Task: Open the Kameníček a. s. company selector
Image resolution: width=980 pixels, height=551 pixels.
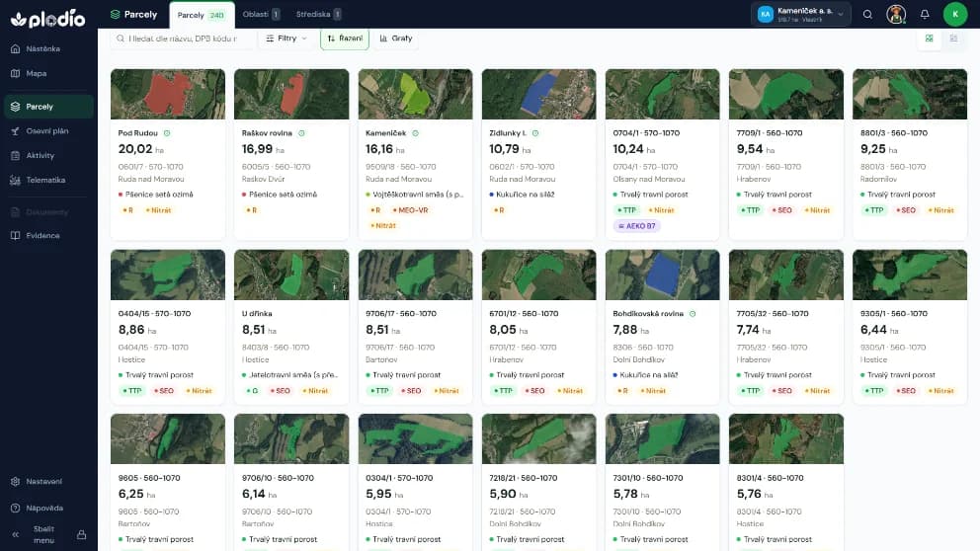Action: (x=800, y=15)
